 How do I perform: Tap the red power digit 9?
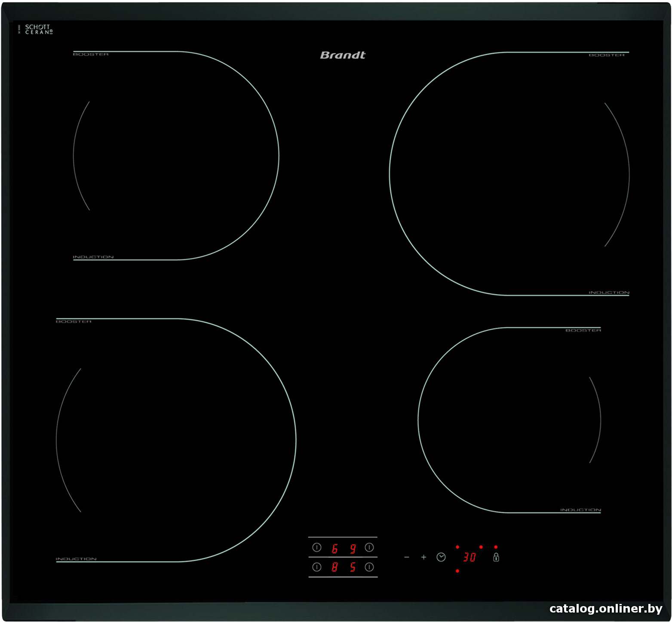tap(353, 548)
